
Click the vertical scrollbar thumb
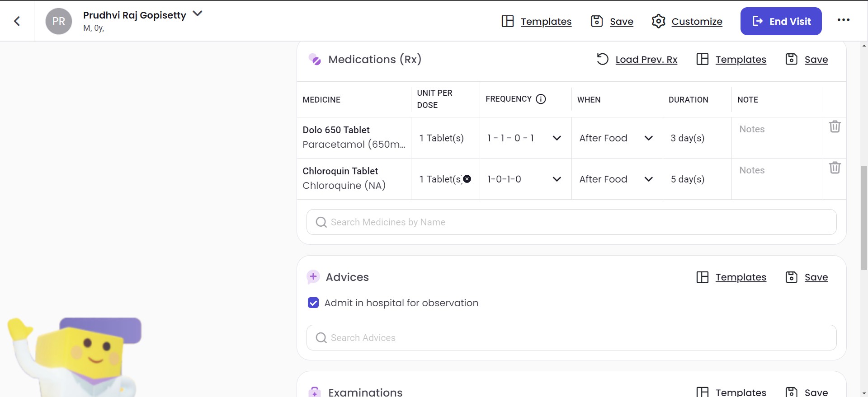[864, 217]
